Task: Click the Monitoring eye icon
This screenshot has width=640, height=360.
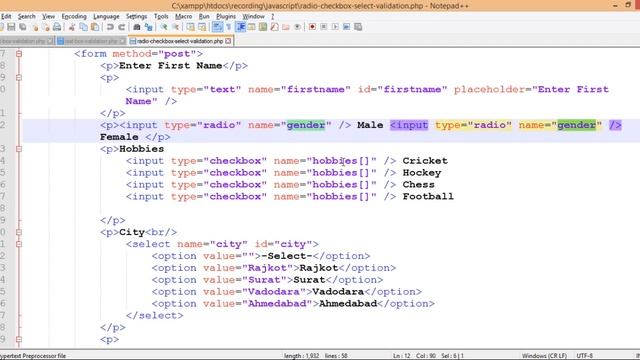Action: 298,27
